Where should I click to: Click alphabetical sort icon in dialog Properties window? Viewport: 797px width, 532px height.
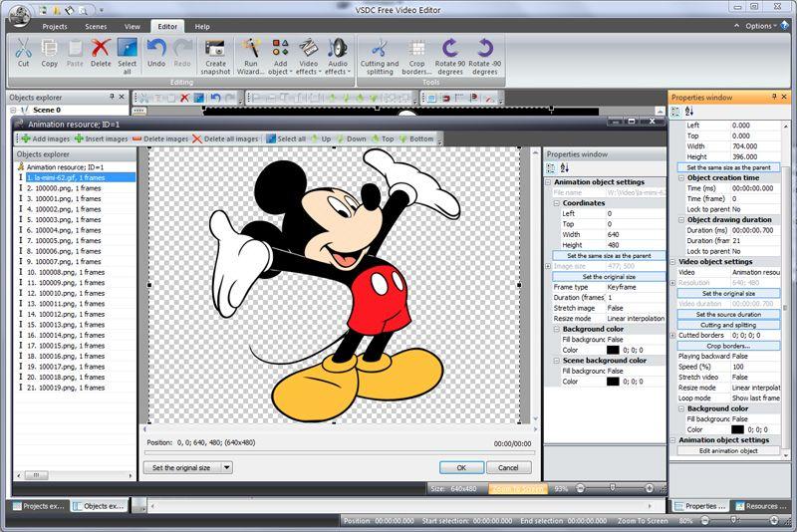[x=564, y=168]
